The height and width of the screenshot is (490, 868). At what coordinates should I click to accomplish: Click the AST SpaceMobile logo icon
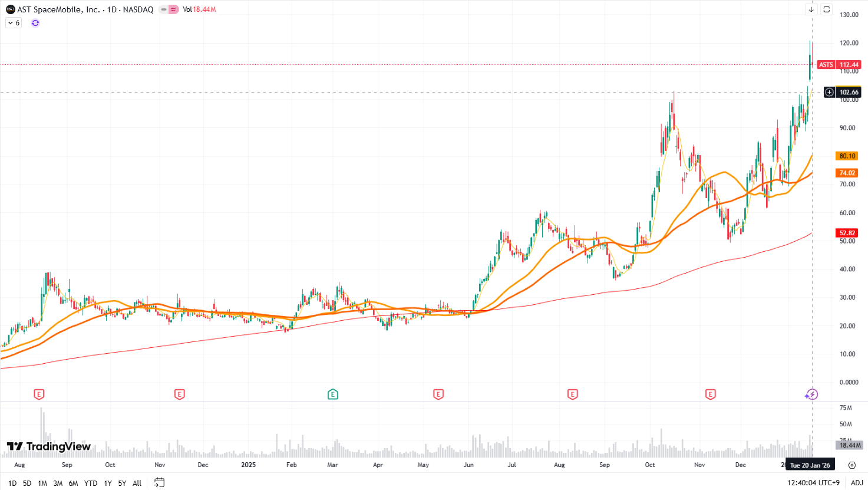point(10,9)
